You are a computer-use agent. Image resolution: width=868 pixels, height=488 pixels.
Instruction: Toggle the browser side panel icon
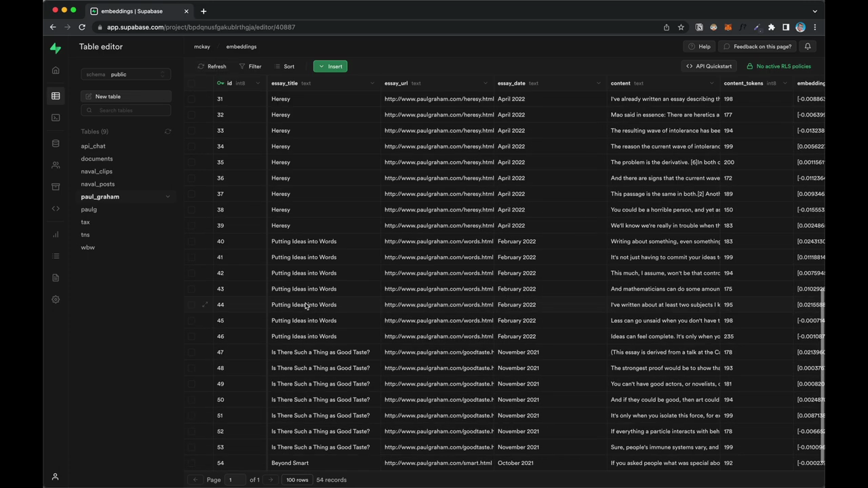(x=786, y=27)
